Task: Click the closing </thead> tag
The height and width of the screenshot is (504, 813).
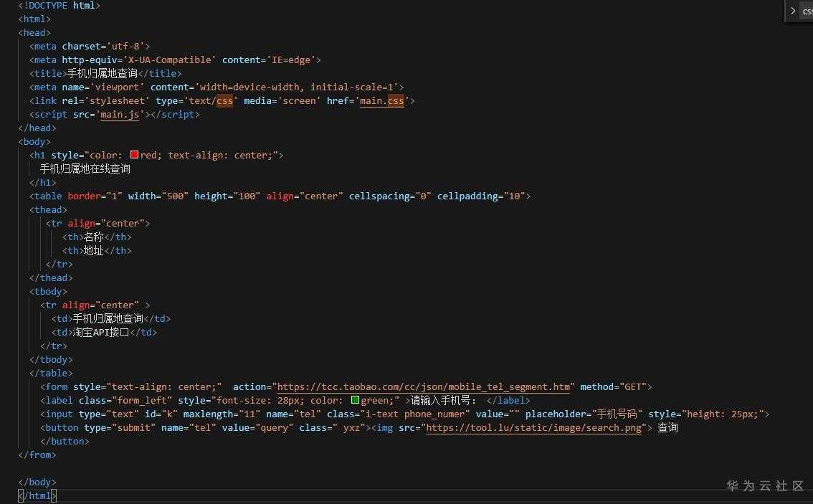Action: click(x=51, y=278)
